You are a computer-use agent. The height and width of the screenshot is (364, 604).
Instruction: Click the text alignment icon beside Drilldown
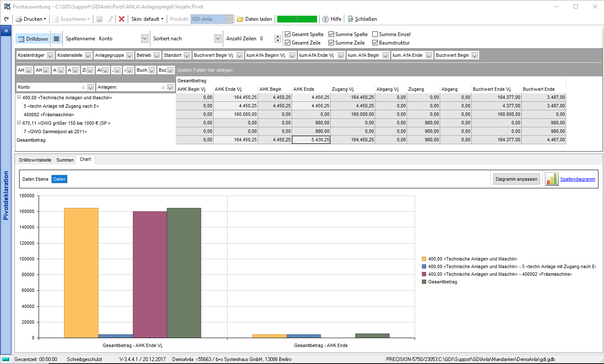[56, 39]
